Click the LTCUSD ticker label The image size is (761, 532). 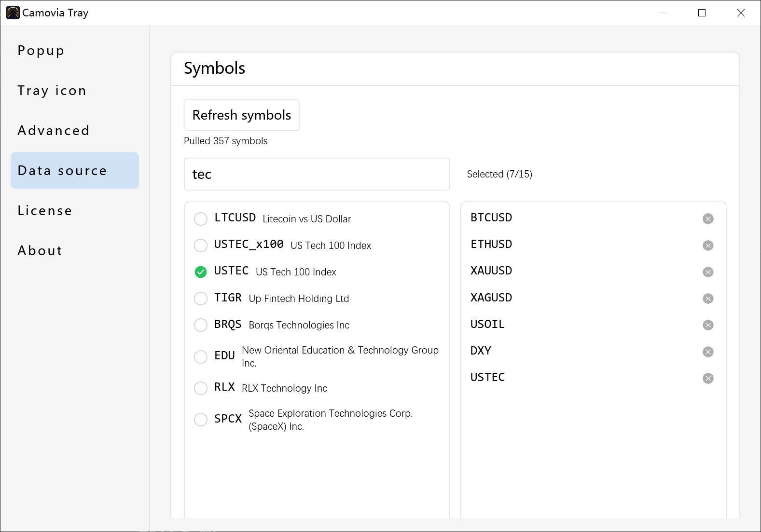coord(235,218)
